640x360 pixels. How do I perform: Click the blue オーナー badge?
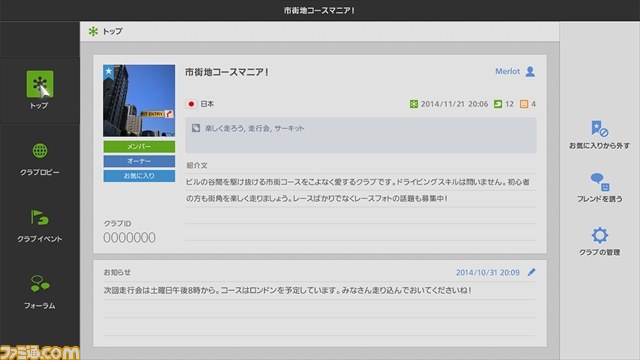(x=139, y=161)
